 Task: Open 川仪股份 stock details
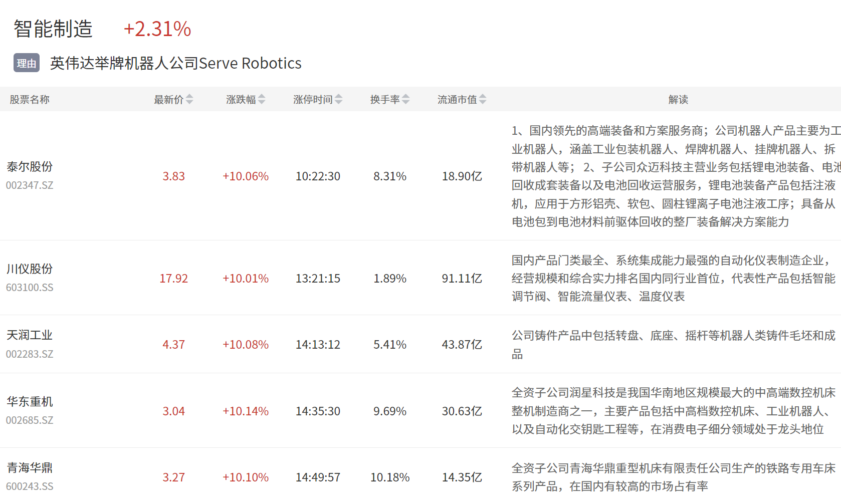(x=30, y=269)
